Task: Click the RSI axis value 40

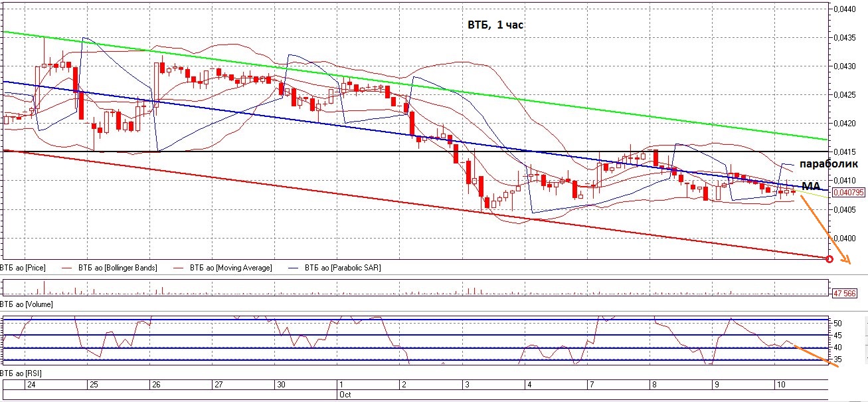Action: [839, 348]
